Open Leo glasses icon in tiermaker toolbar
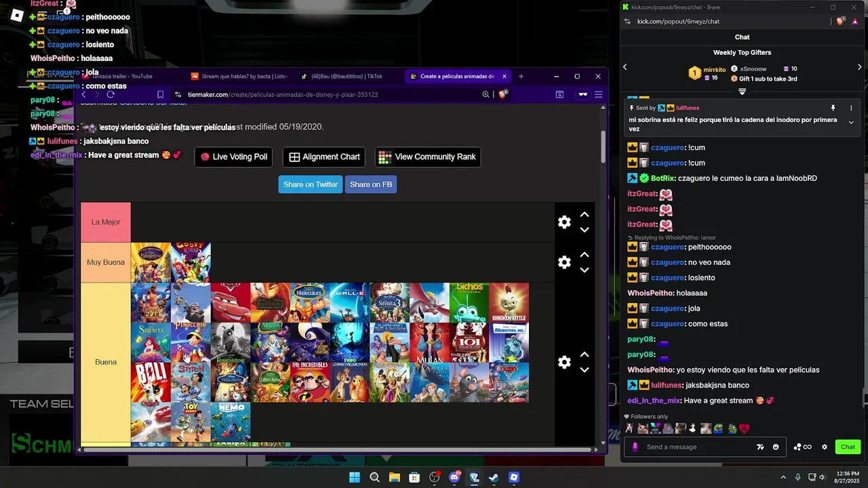 [583, 94]
